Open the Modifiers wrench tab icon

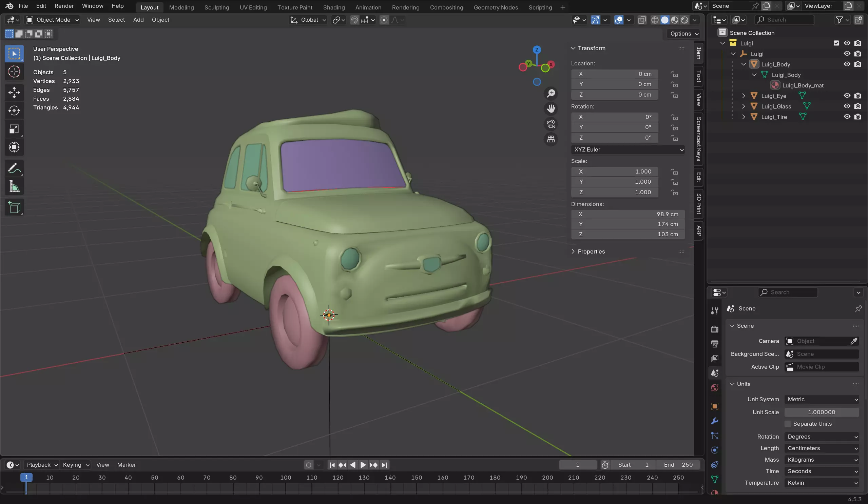715,421
